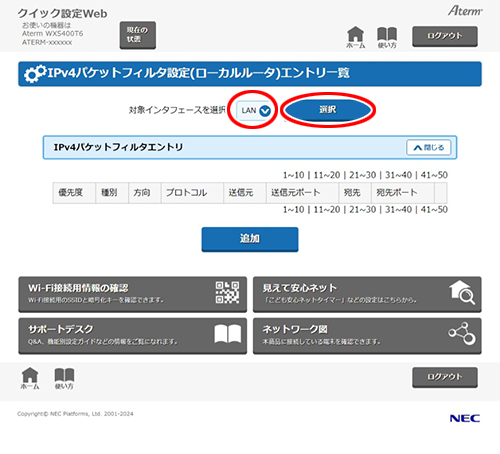
Task: Open 使い方 guide icon in footer
Action: pyautogui.click(x=64, y=379)
